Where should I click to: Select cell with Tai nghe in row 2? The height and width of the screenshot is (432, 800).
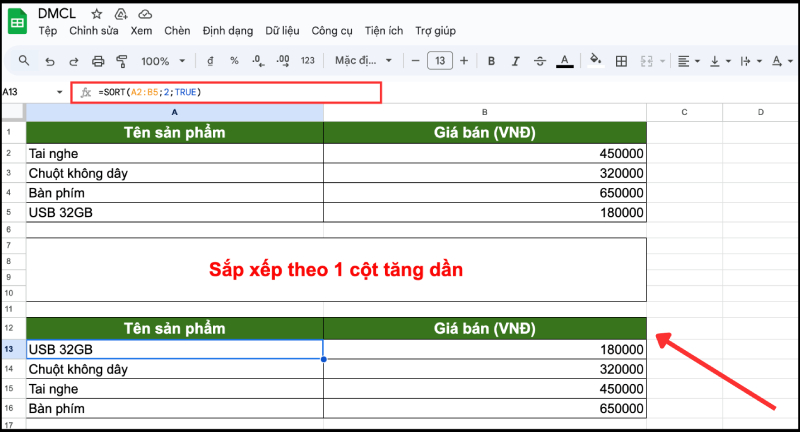[x=174, y=153]
